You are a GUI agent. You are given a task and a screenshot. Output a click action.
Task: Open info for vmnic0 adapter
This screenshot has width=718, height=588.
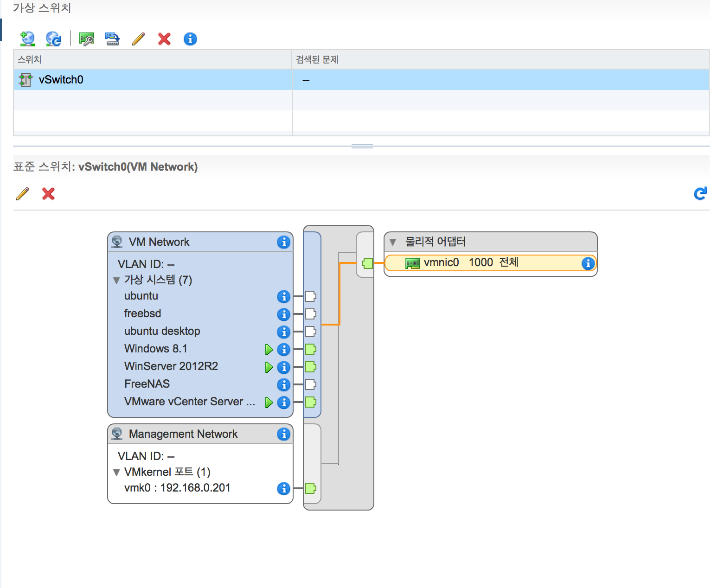tap(588, 263)
